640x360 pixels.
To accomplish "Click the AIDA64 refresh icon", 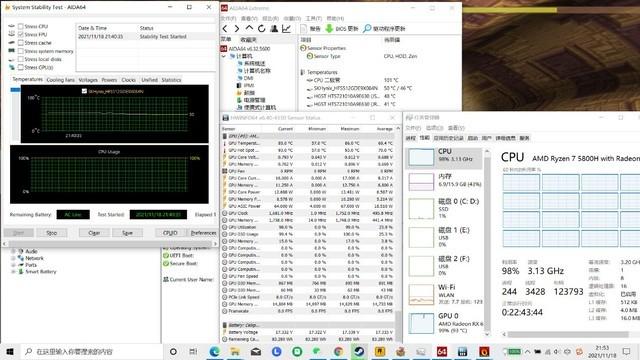I will tap(262, 29).
